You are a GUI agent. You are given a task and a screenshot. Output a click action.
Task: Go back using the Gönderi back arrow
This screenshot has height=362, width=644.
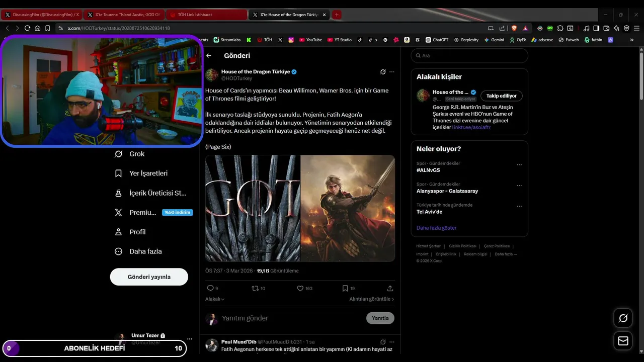(209, 56)
